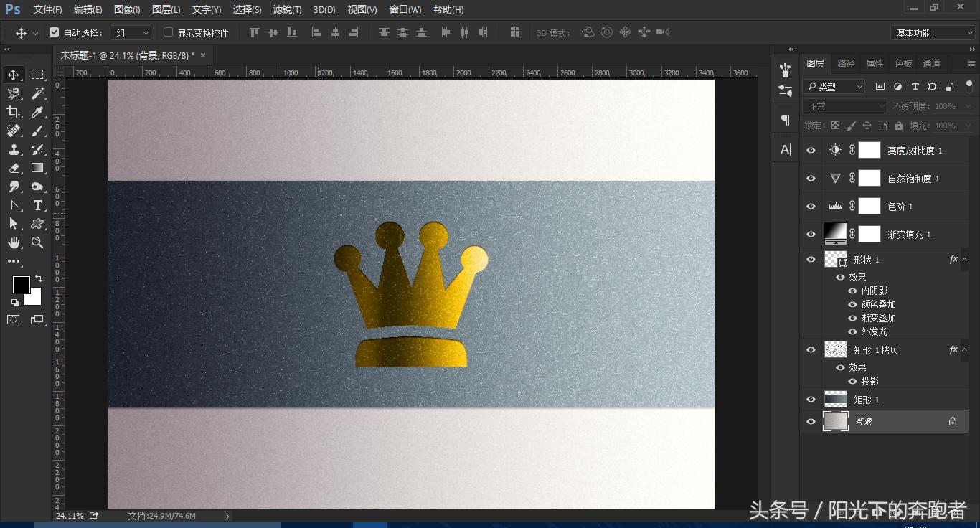
Task: Swap foreground and background colors
Action: pos(39,278)
